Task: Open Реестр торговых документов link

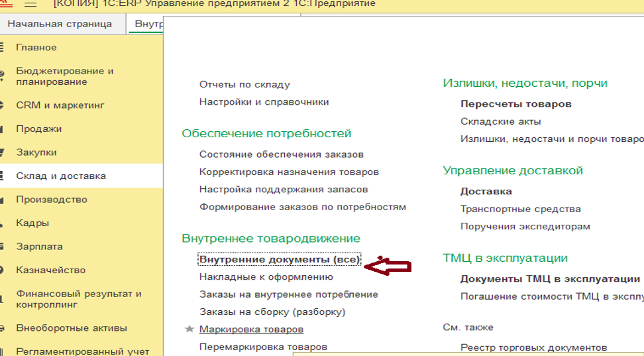Action: click(533, 348)
